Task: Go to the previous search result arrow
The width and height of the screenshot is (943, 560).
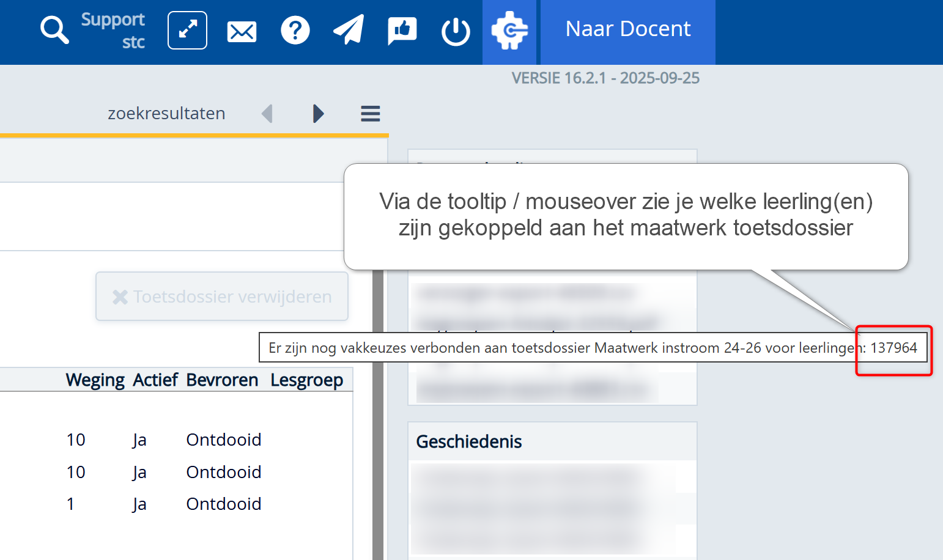Action: [x=267, y=114]
